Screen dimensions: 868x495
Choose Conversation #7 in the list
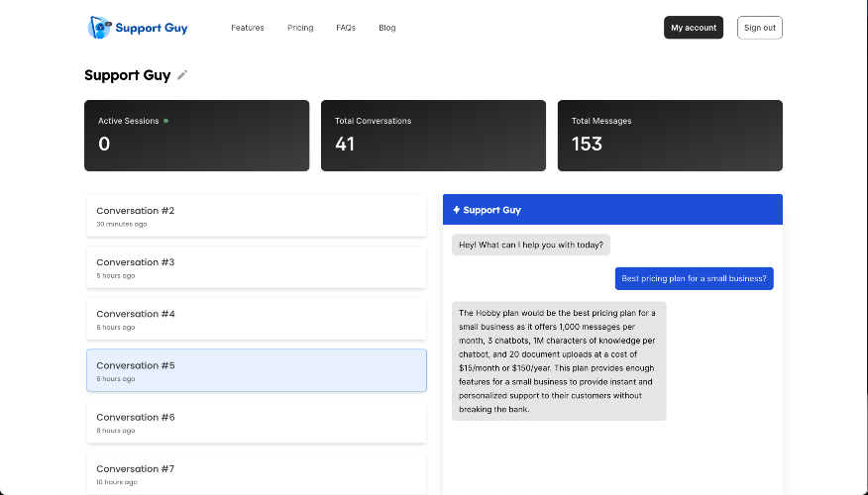pyautogui.click(x=256, y=472)
